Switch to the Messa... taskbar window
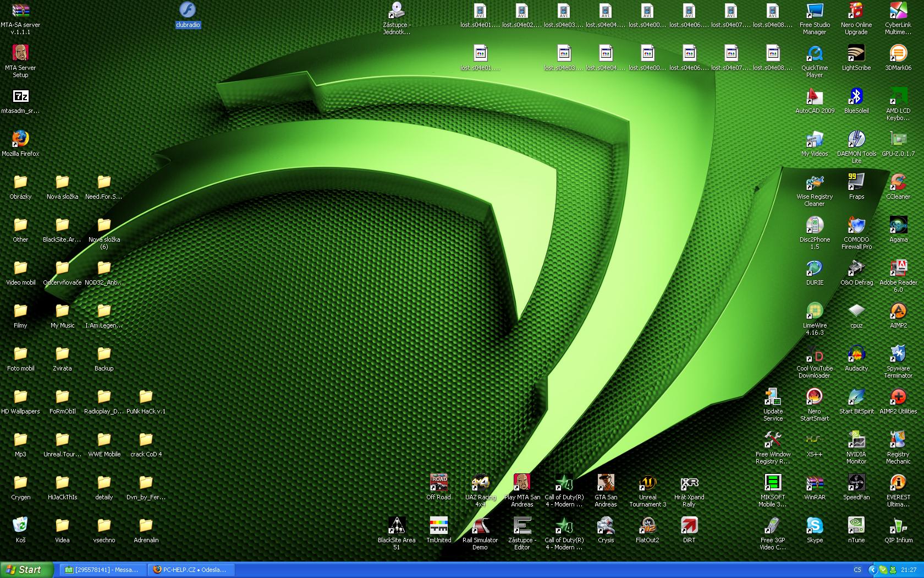 pyautogui.click(x=102, y=570)
